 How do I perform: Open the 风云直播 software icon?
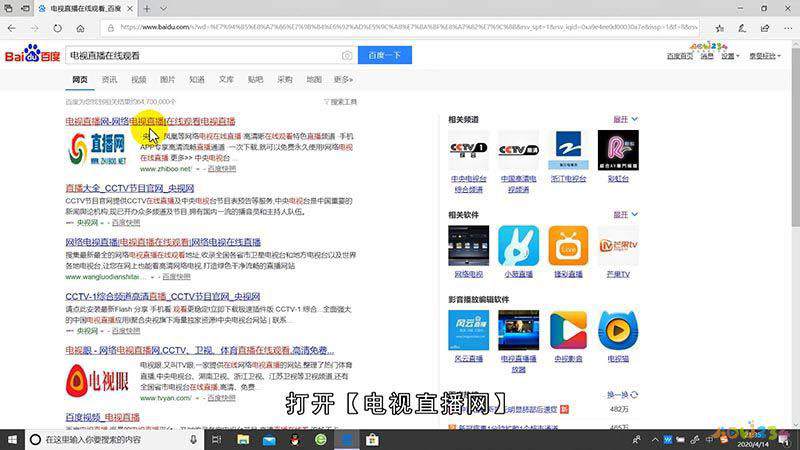(x=468, y=330)
